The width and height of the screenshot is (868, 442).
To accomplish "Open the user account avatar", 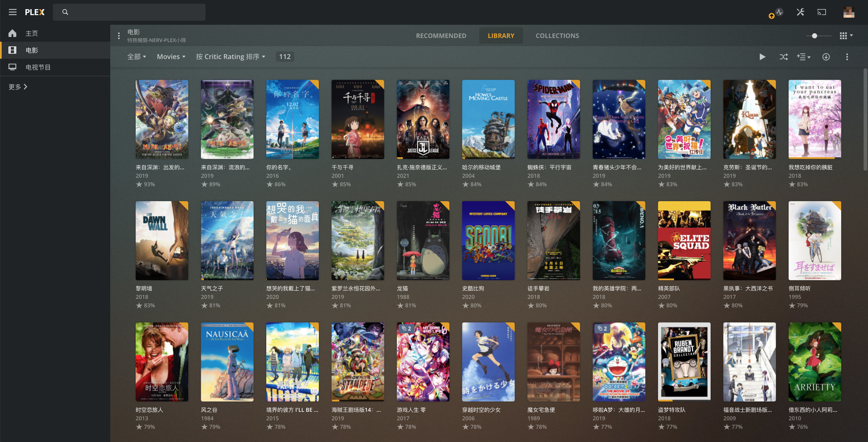I will point(849,12).
